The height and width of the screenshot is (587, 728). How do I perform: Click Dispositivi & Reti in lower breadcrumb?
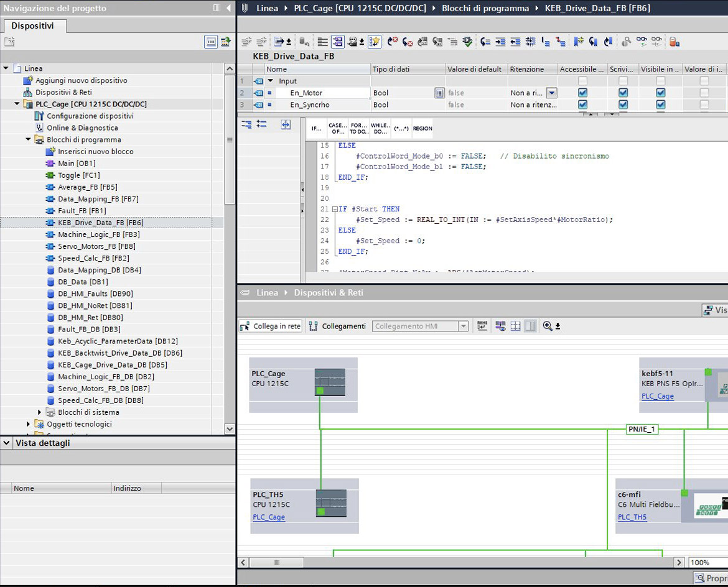329,292
